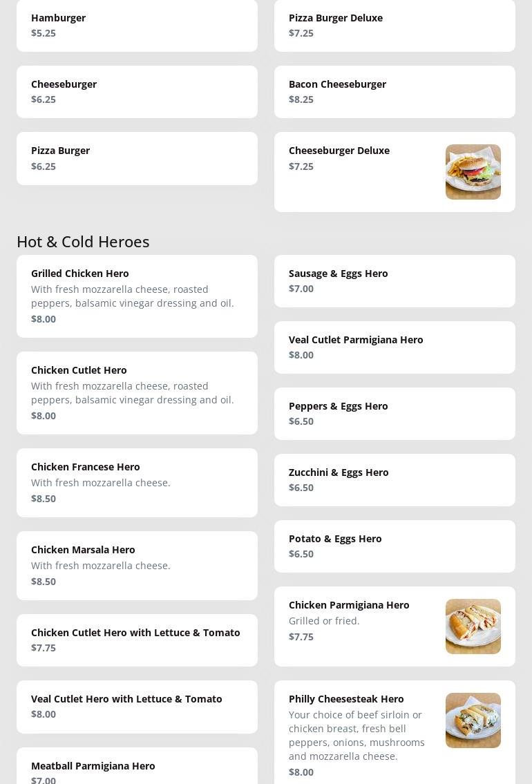Select the Veal Cutlet Parmigiana Hero
The image size is (532, 784).
tap(395, 347)
